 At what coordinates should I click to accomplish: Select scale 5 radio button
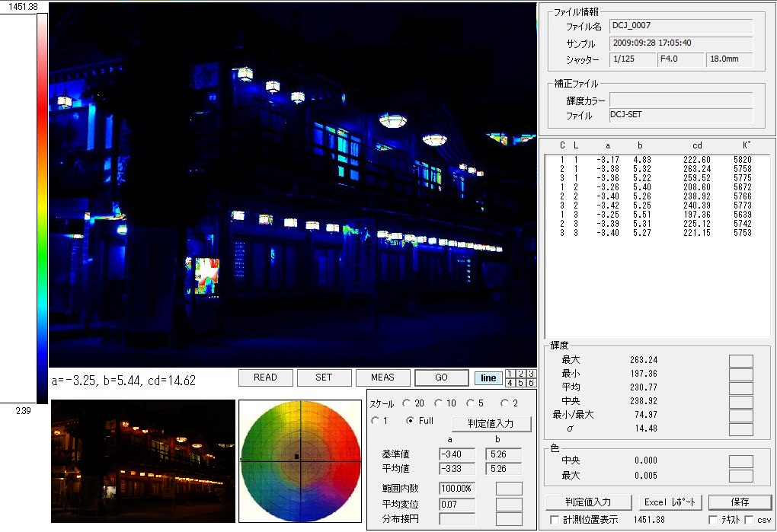tap(470, 403)
